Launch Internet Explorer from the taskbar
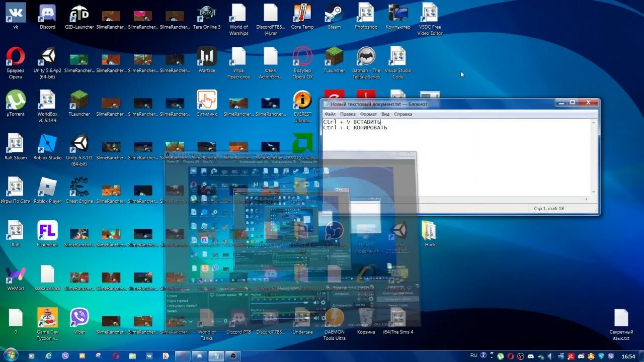The width and height of the screenshot is (644, 362). (48, 355)
